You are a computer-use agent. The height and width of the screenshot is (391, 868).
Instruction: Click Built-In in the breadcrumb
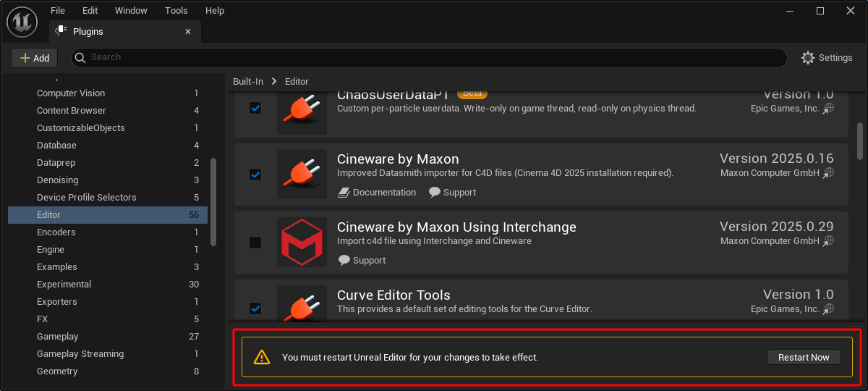[248, 82]
